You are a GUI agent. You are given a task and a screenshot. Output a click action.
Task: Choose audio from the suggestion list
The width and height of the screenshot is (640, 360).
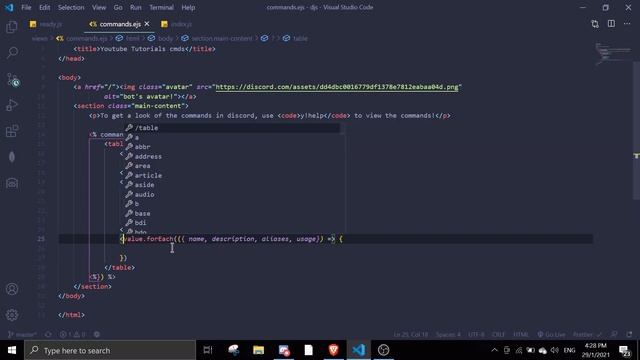point(232,194)
